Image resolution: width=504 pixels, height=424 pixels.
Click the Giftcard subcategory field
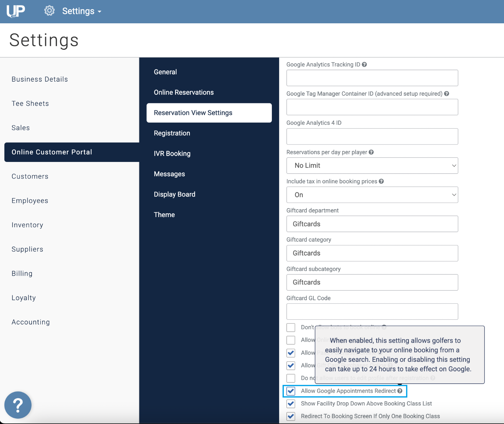click(x=372, y=283)
